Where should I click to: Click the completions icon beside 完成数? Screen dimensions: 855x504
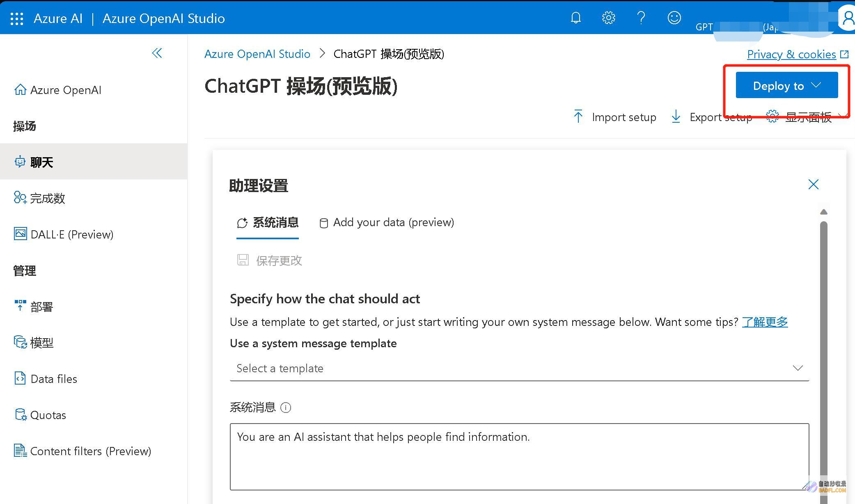20,198
